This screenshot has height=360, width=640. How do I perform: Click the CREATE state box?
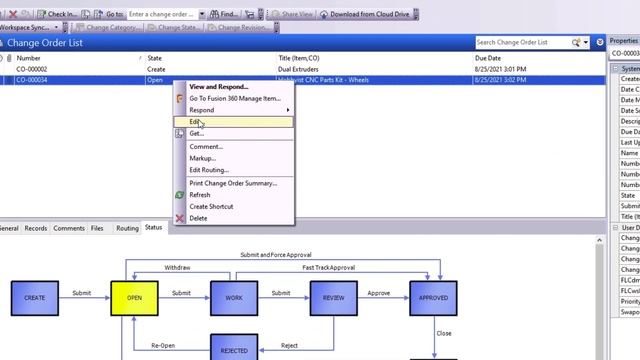point(35,298)
